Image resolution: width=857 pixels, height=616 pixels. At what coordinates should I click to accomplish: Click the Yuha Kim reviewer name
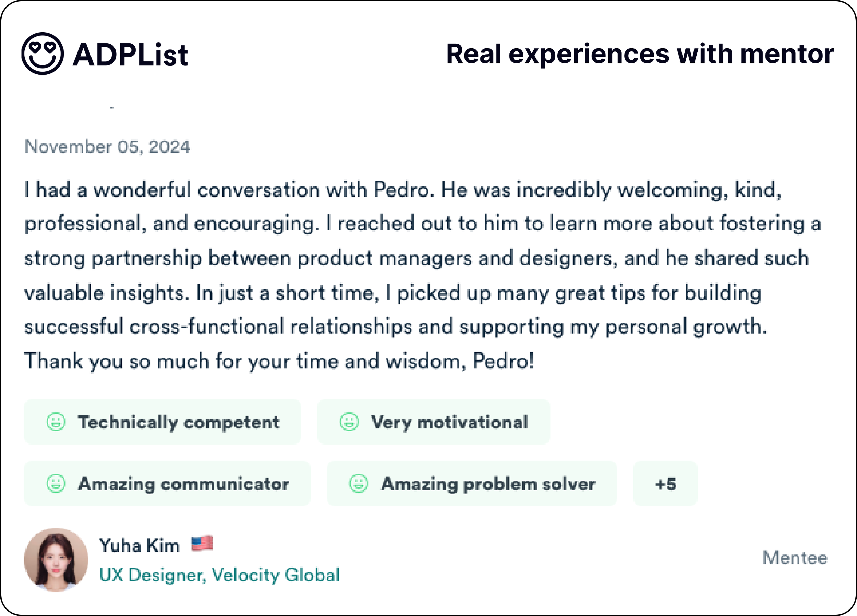[x=140, y=545]
